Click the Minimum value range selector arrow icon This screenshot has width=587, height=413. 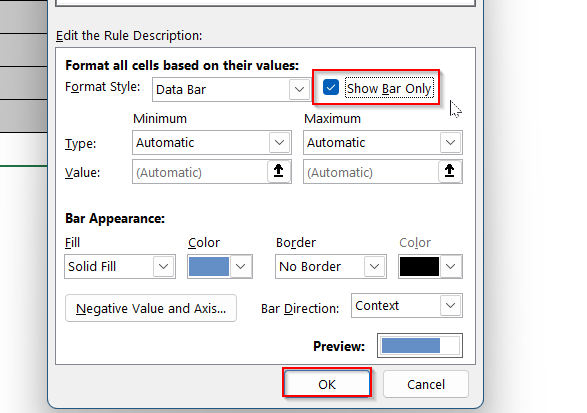[x=279, y=171]
